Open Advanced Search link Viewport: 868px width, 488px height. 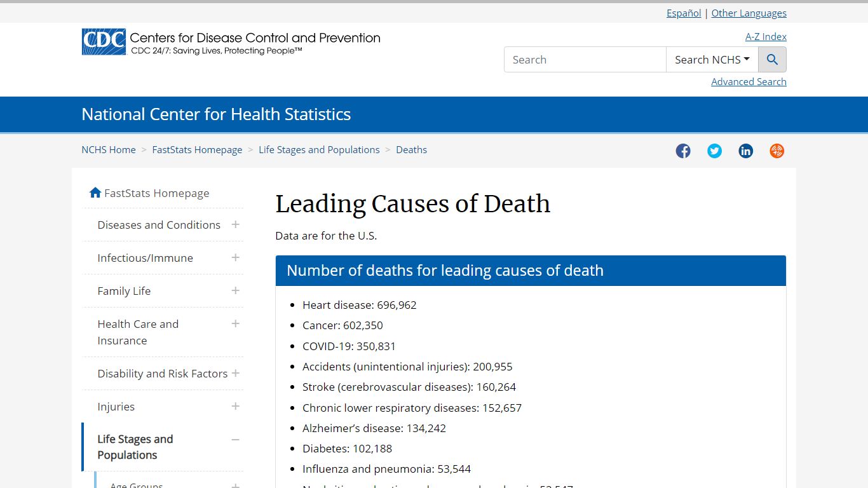pyautogui.click(x=749, y=81)
